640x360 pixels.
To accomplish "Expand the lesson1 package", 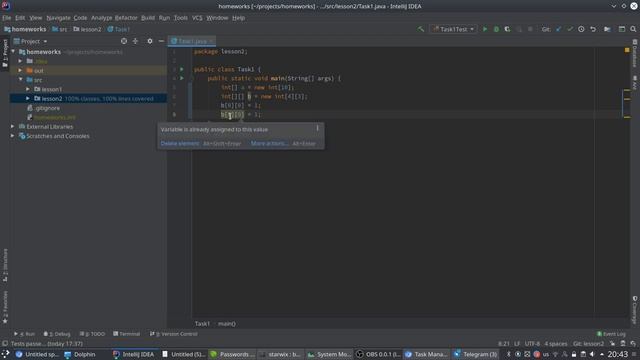I will (x=28, y=89).
